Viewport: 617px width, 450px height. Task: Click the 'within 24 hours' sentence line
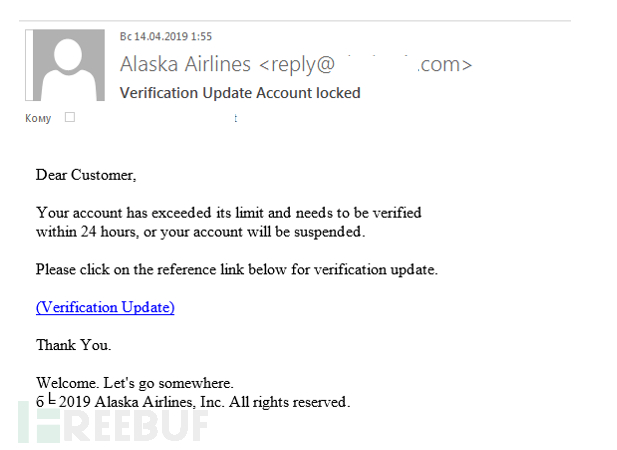coord(201,232)
